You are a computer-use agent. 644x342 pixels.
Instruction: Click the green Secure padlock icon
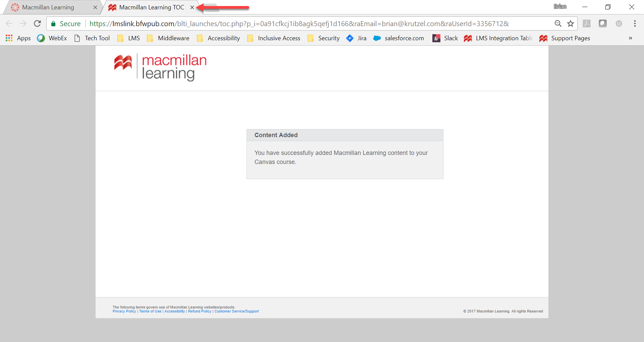point(53,23)
